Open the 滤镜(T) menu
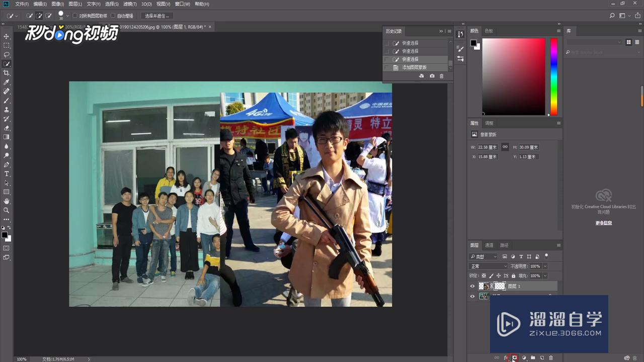This screenshot has height=362, width=644. (x=130, y=4)
